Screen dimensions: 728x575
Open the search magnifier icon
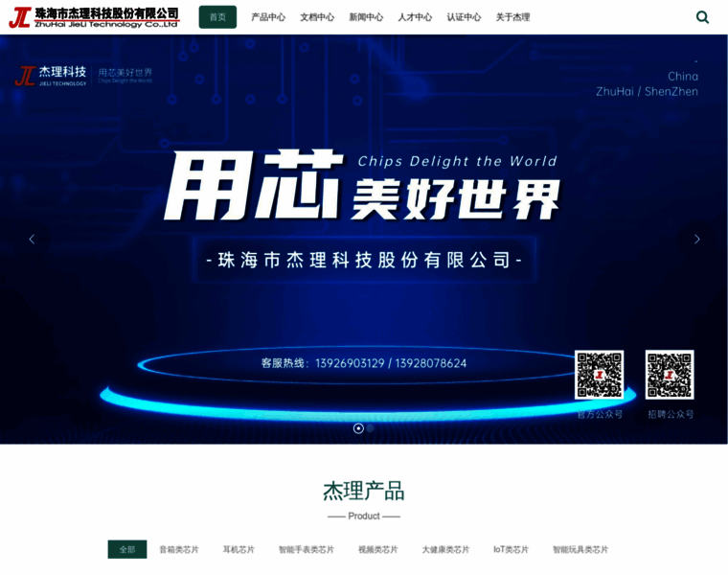(x=702, y=17)
